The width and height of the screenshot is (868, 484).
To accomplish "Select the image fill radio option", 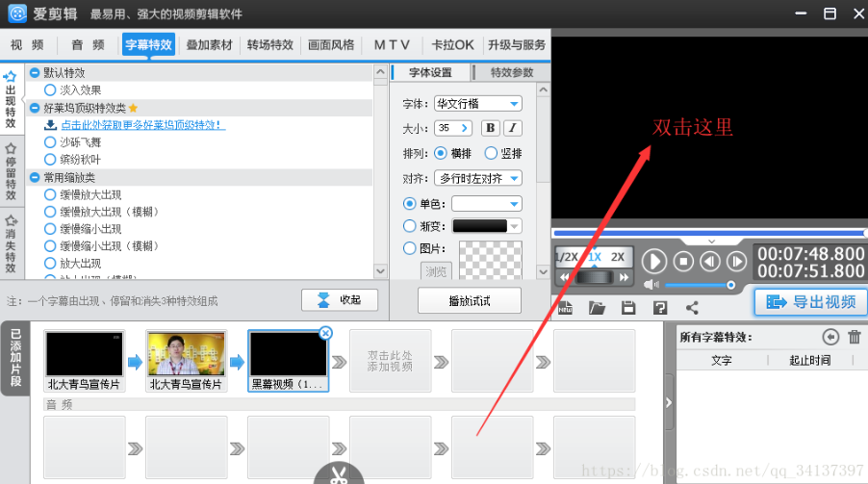I will [409, 248].
